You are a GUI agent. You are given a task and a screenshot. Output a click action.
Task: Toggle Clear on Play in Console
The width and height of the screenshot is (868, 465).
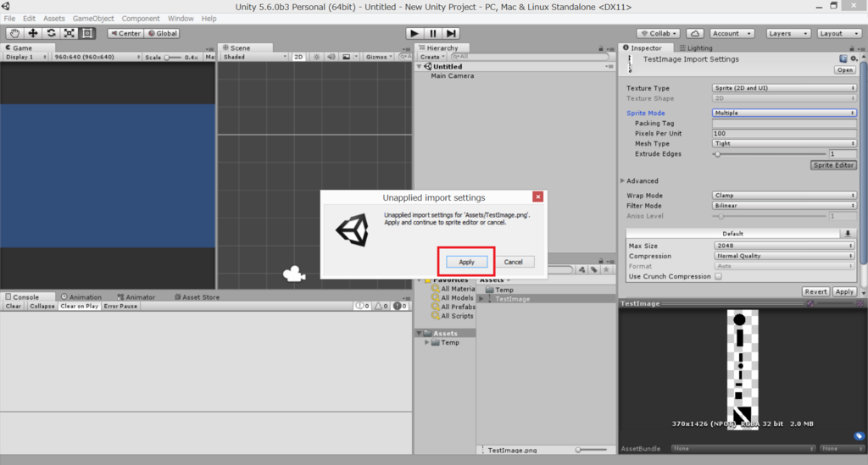point(79,306)
